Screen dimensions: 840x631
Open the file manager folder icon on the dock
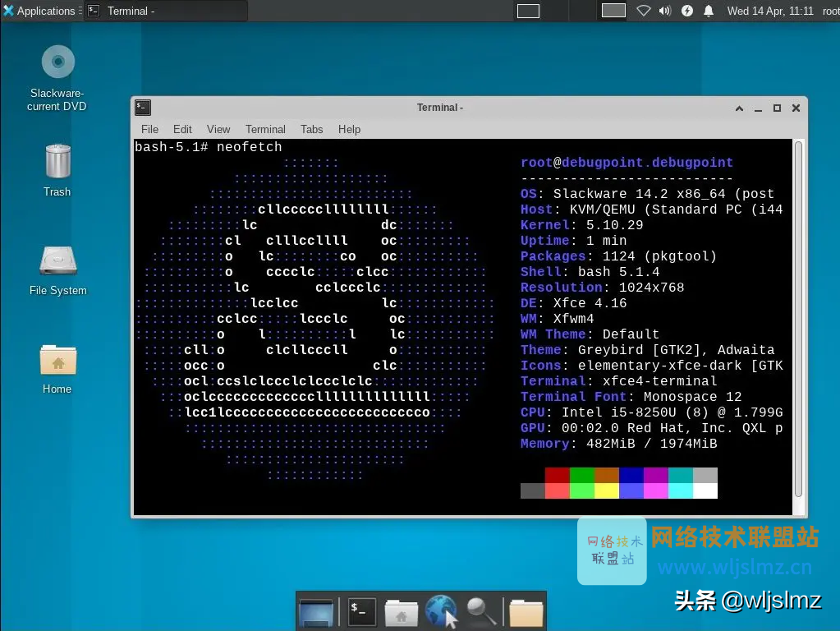click(x=526, y=612)
